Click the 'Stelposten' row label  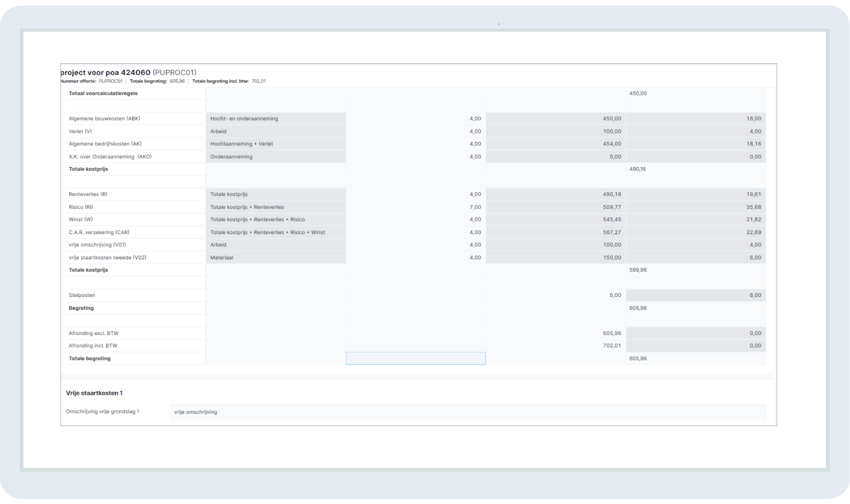(82, 295)
